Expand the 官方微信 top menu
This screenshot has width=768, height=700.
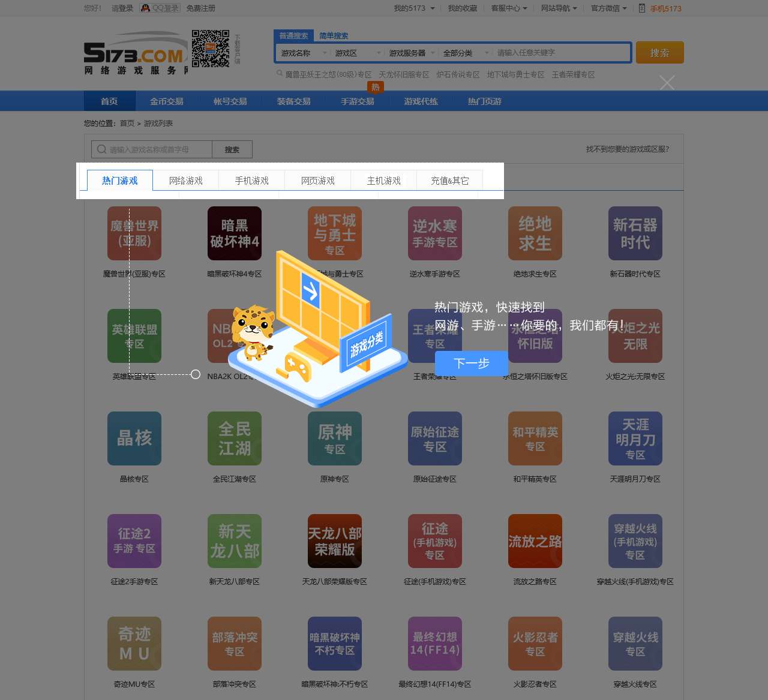click(608, 8)
